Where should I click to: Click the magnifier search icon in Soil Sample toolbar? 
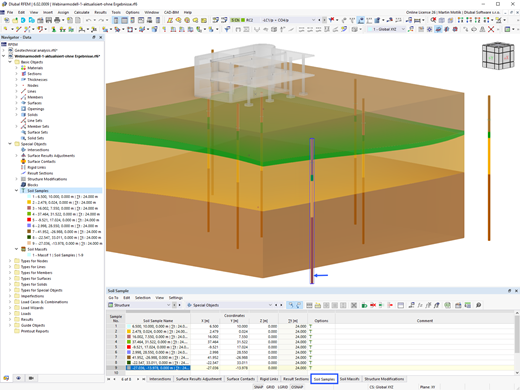click(478, 305)
